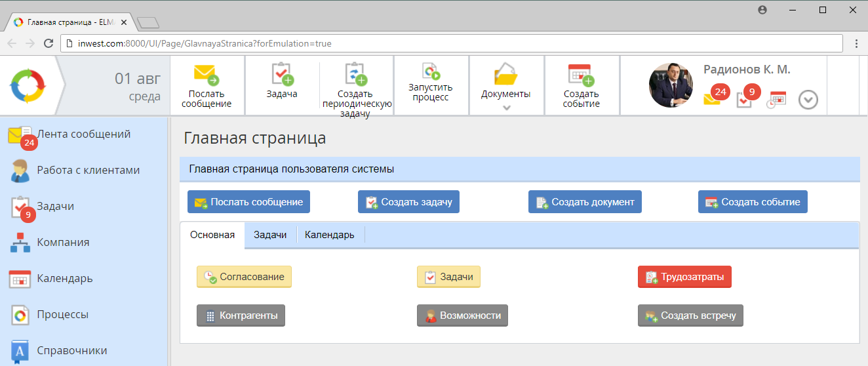
Task: Expand the user menu round chevron
Action: [x=808, y=100]
